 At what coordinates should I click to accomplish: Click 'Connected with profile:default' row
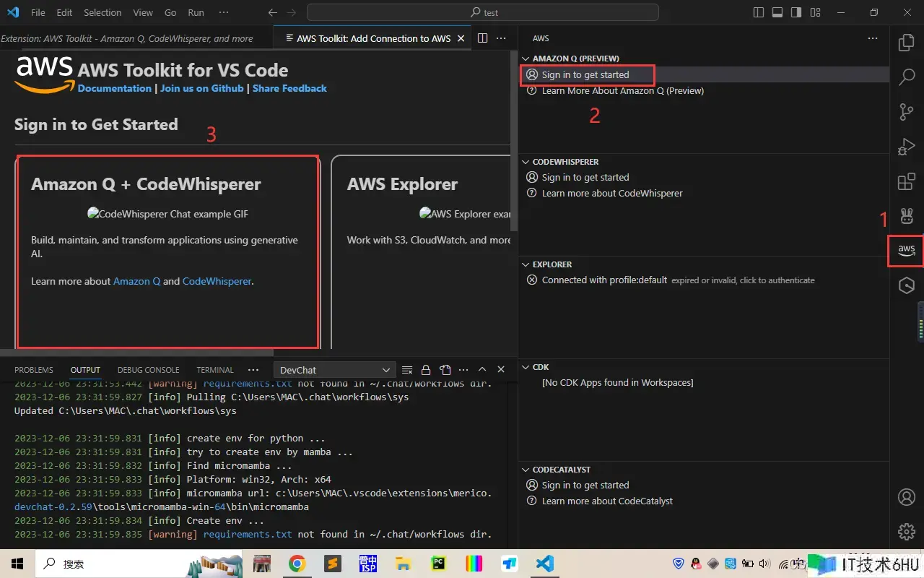pyautogui.click(x=704, y=280)
